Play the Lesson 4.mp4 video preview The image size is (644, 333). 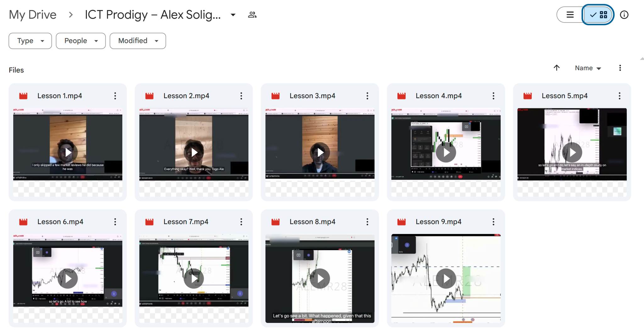point(446,153)
